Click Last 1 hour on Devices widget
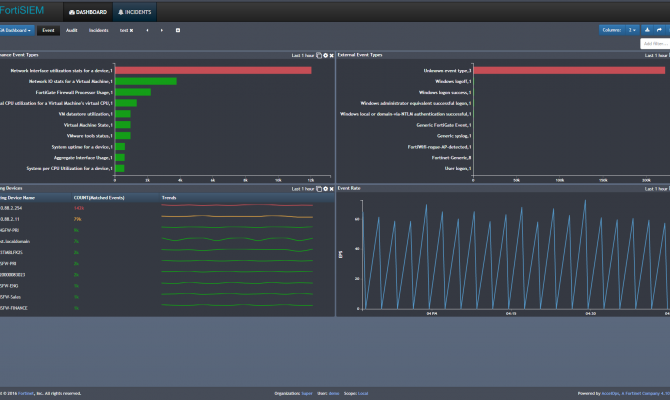 [x=303, y=189]
